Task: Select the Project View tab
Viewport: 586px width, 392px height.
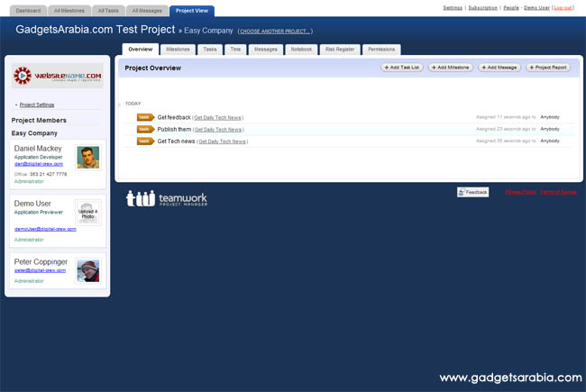Action: pyautogui.click(x=192, y=11)
